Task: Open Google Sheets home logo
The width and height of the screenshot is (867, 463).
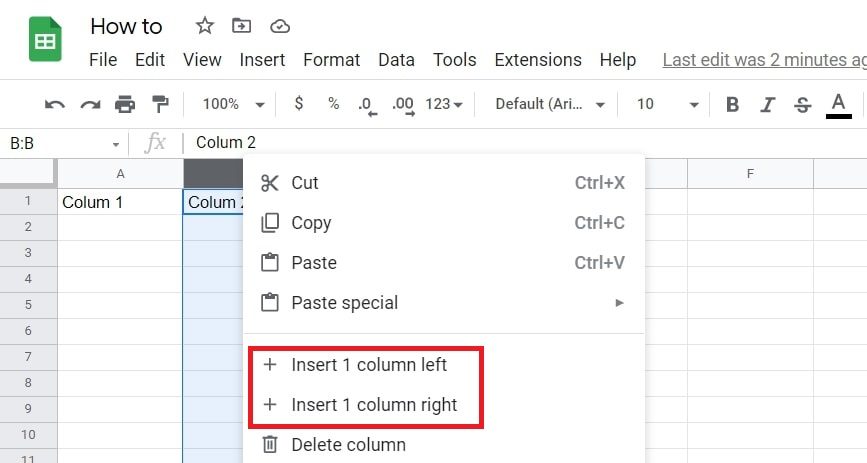Action: pos(45,41)
